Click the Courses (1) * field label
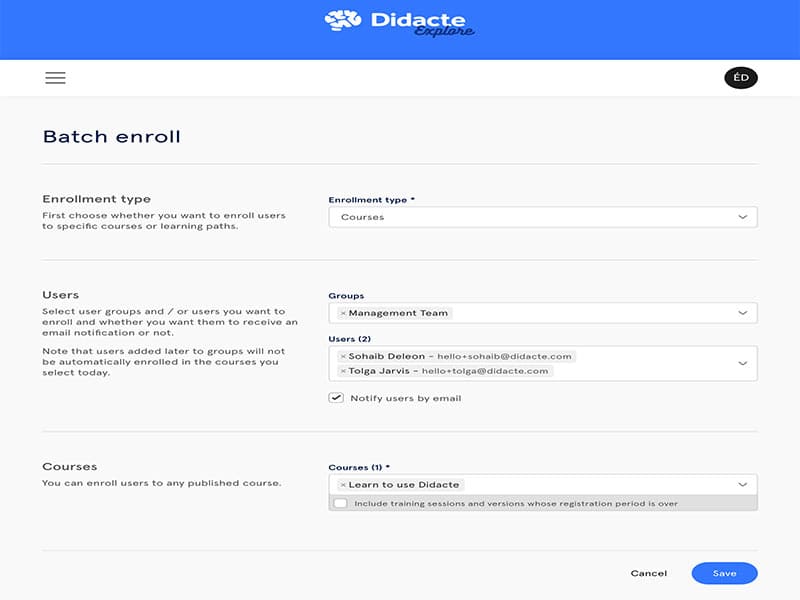This screenshot has height=600, width=800. [359, 467]
